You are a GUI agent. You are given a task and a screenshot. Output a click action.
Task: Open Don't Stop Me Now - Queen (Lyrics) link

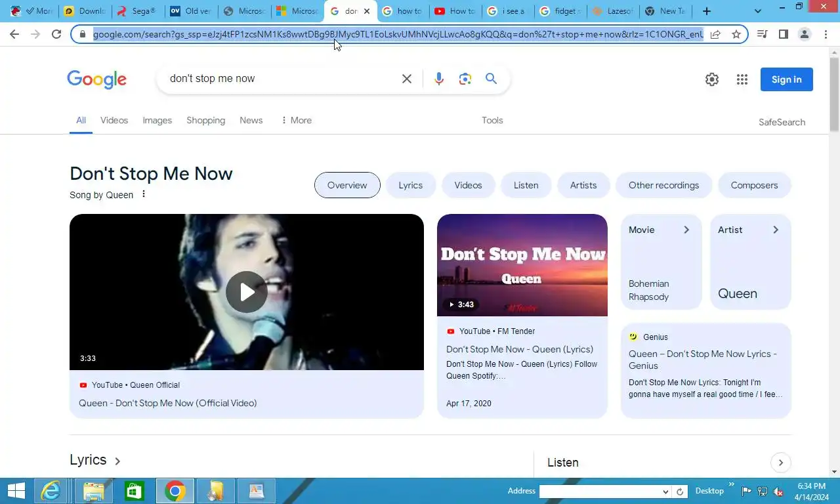(x=520, y=349)
